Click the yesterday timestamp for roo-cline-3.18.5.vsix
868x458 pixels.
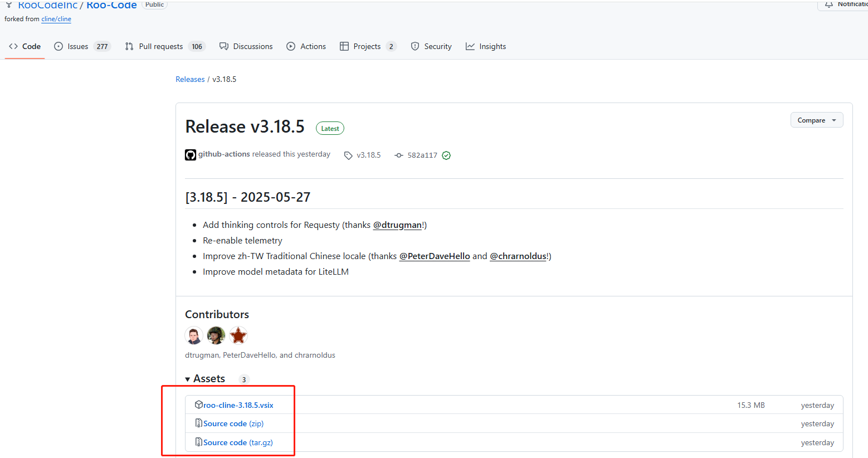(x=817, y=405)
